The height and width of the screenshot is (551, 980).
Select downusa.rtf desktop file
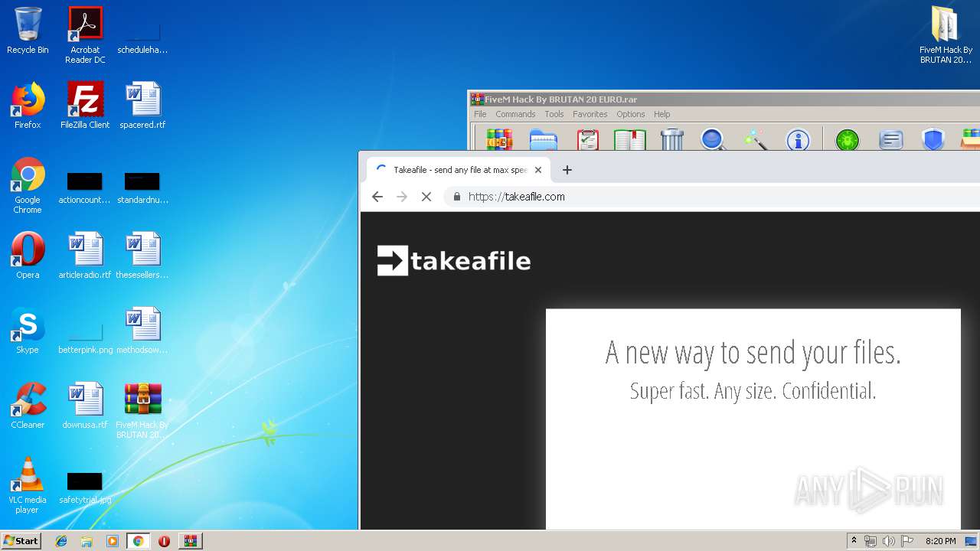(85, 406)
